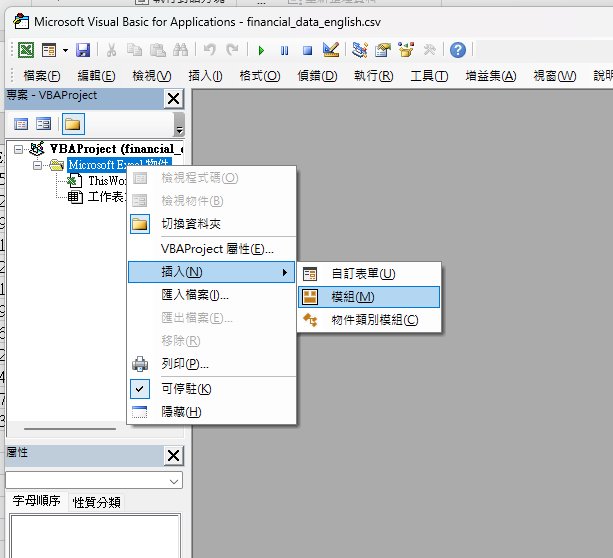Open Project Explorer toolbar icon
This screenshot has height=558, width=613.
(x=359, y=50)
